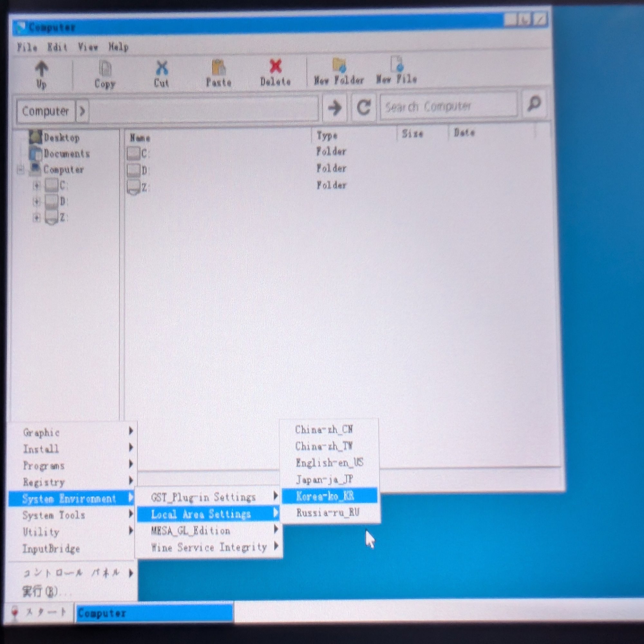Click the red Delete icon
Screen dimensions: 644x644
coord(275,67)
